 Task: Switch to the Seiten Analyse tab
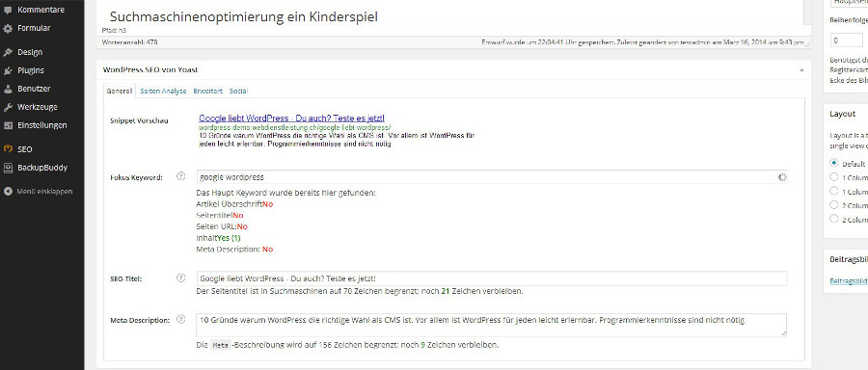(x=163, y=92)
